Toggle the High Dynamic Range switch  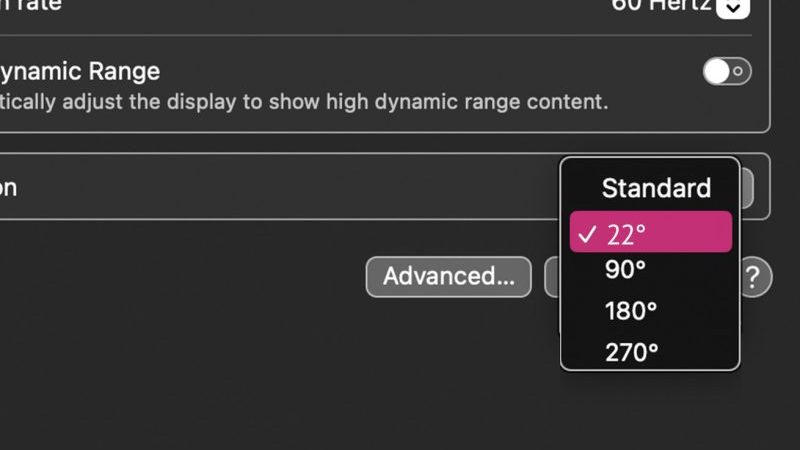pos(727,71)
